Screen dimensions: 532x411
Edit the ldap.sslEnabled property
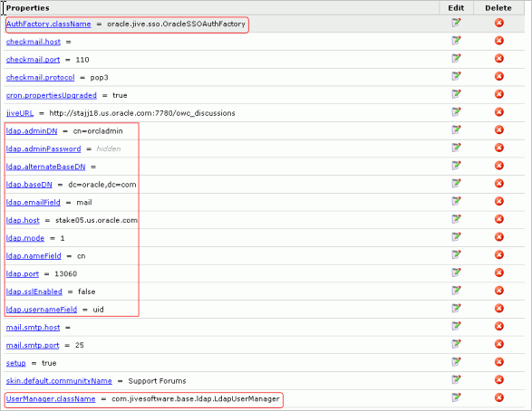[457, 291]
